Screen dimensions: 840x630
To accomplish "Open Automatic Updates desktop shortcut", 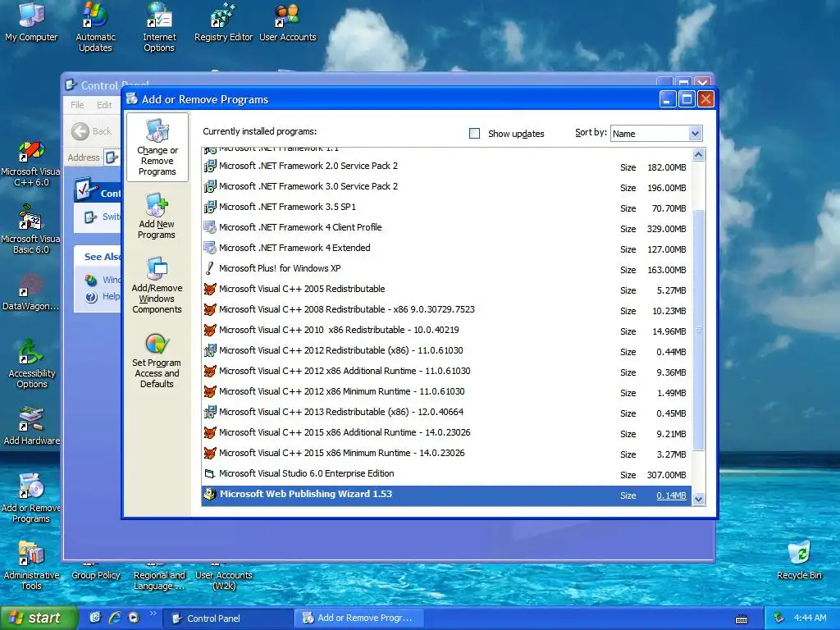I will (x=95, y=27).
